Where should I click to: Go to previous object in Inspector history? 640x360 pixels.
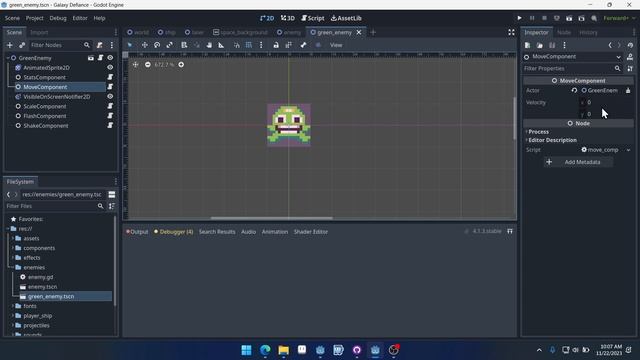coord(610,45)
